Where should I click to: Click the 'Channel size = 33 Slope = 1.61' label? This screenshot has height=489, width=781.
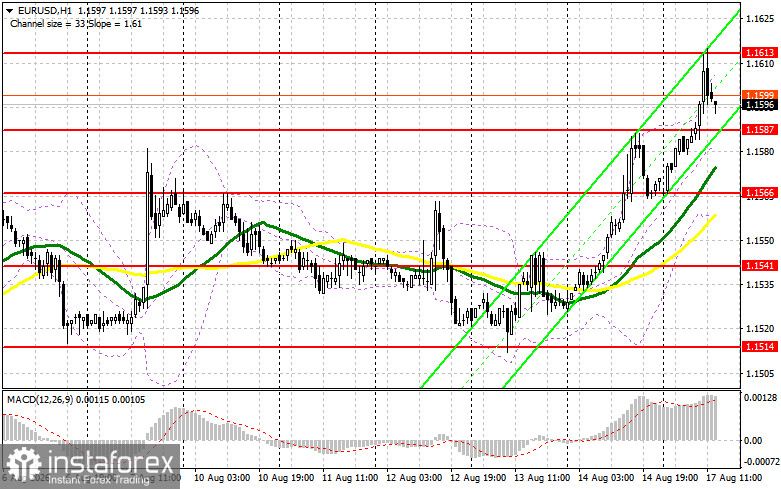coord(76,23)
